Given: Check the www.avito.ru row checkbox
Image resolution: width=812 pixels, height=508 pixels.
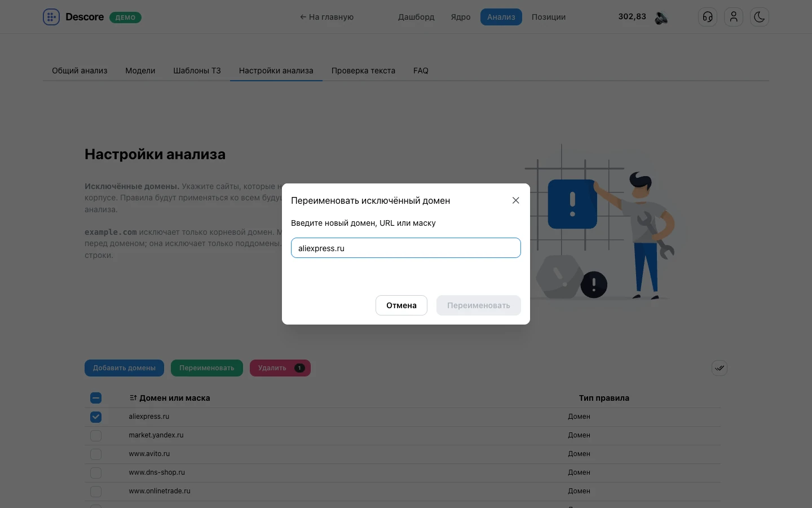Looking at the screenshot, I should click(x=96, y=454).
